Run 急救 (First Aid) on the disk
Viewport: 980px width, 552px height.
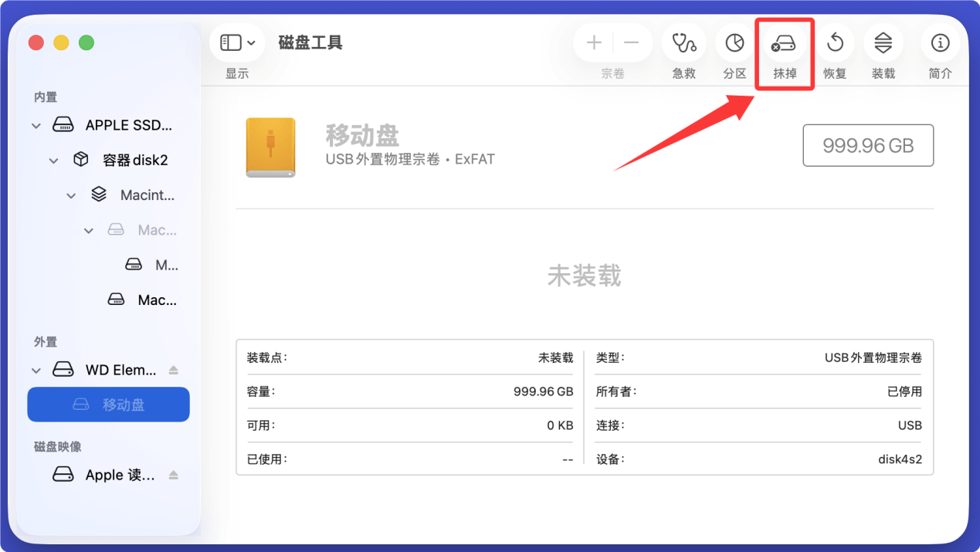click(x=683, y=42)
